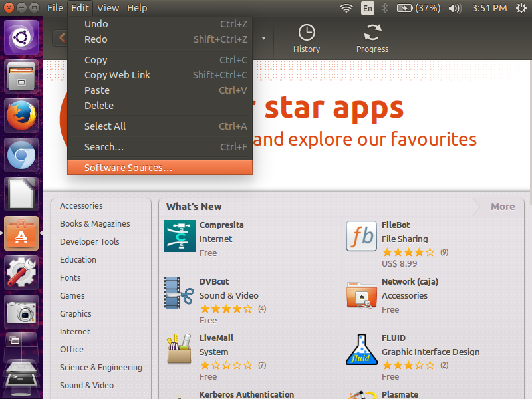Viewport: 532px width, 399px height.
Task: Open the File menu
Action: (55, 8)
